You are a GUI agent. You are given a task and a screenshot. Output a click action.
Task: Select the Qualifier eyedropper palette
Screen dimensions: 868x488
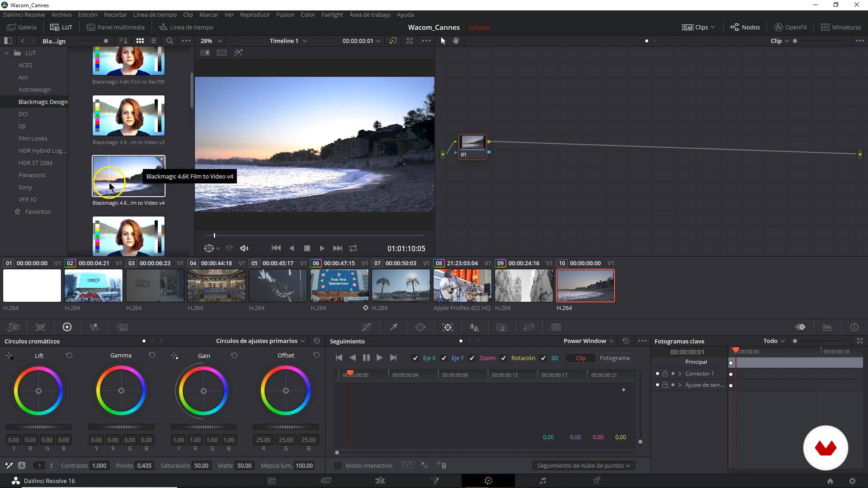coord(393,327)
